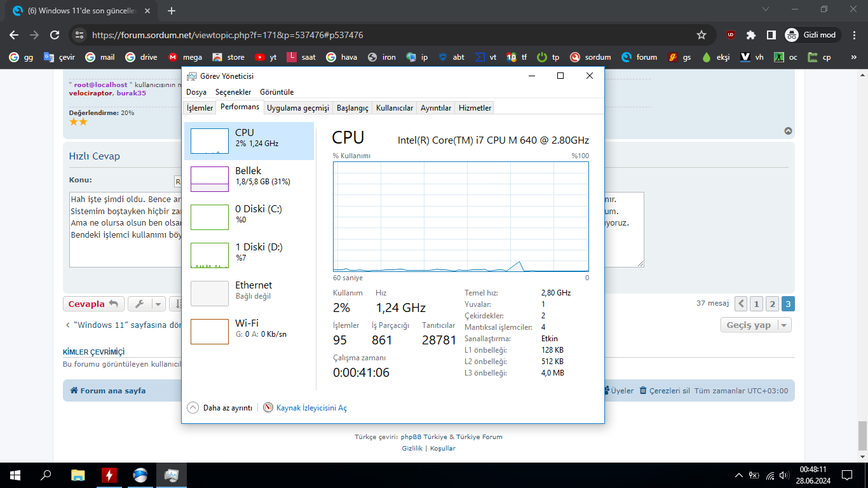The image size is (868, 488).
Task: Click the CPU usage graph area
Action: tap(461, 217)
